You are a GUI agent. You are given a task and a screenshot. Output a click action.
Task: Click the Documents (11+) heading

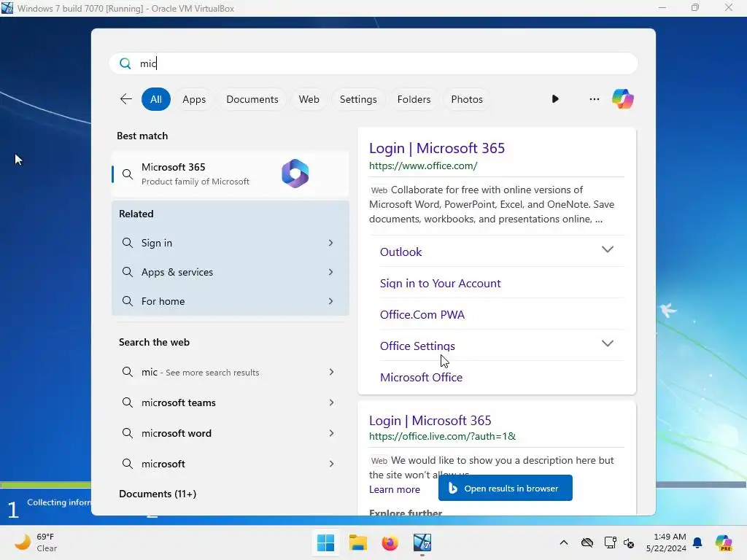[x=158, y=494]
